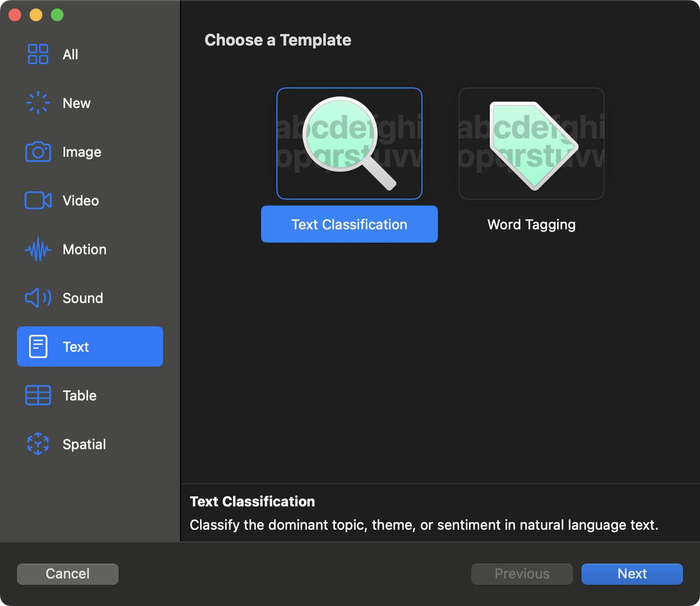Screen dimensions: 700x606
Task: Click the Video camera icon
Action: pos(38,200)
